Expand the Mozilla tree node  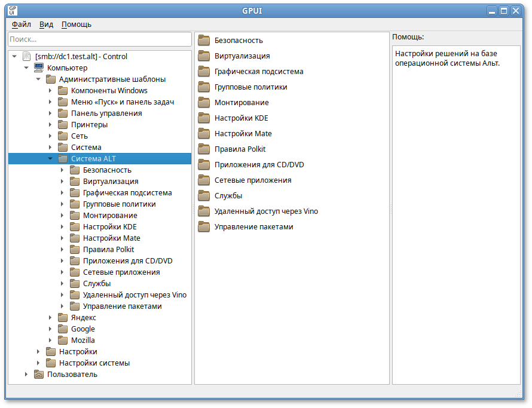pos(50,340)
